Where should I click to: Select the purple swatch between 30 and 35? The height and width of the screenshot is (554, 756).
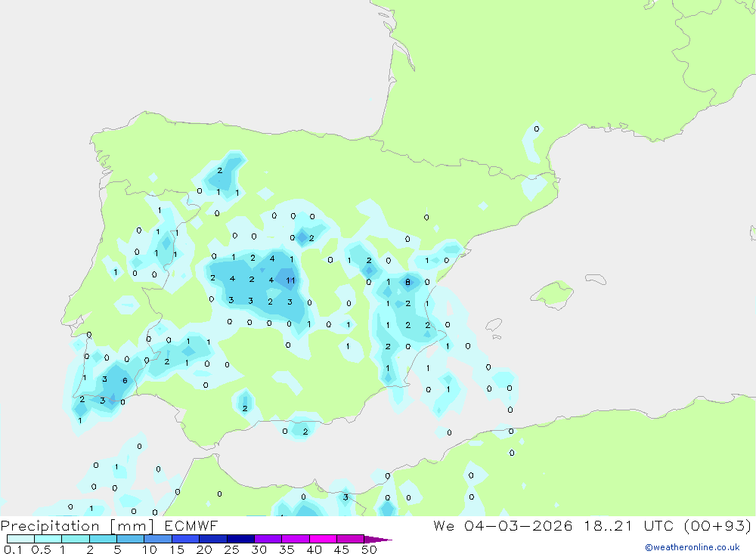click(268, 539)
